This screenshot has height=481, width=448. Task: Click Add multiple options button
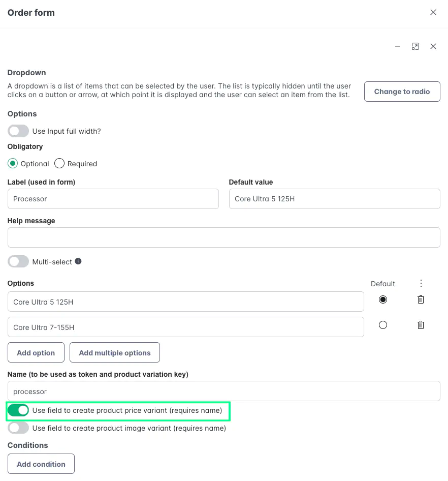pyautogui.click(x=115, y=352)
